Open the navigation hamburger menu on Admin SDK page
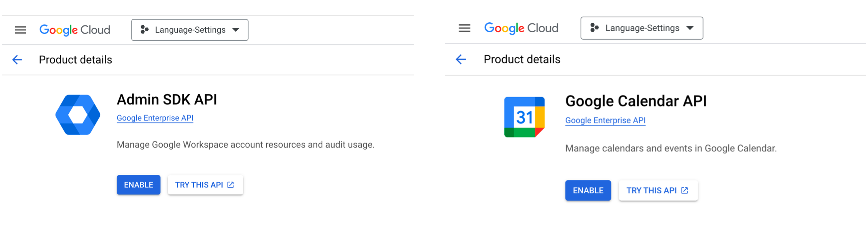This screenshot has height=226, width=868. point(20,30)
